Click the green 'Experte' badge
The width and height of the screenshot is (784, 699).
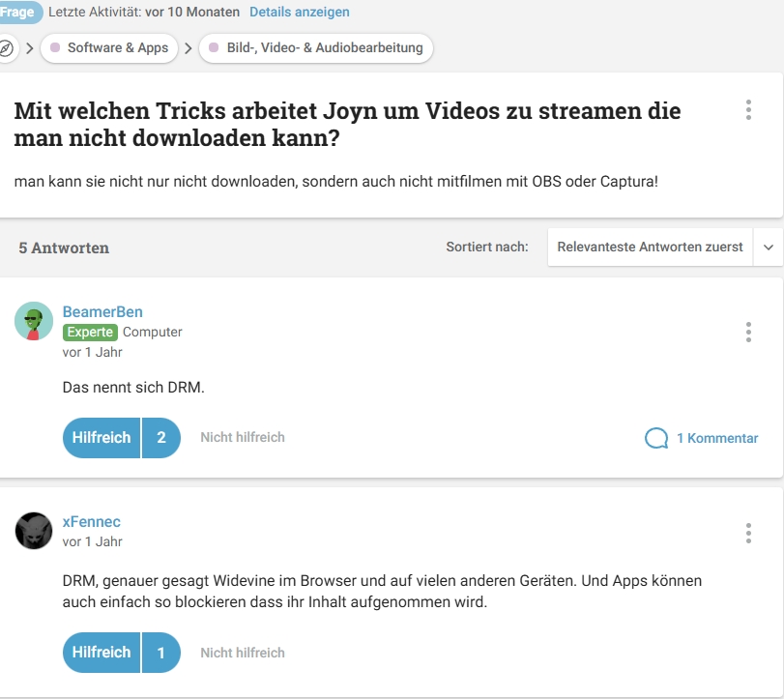(x=91, y=332)
